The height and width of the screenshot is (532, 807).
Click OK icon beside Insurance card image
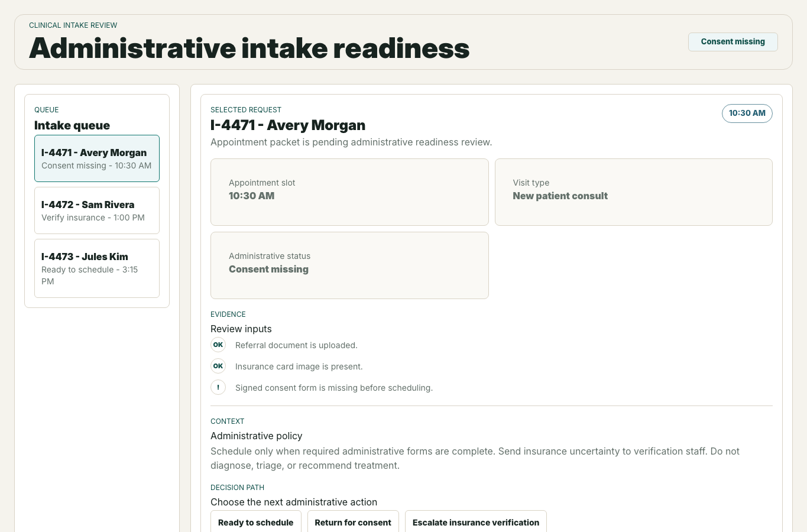pyautogui.click(x=218, y=366)
